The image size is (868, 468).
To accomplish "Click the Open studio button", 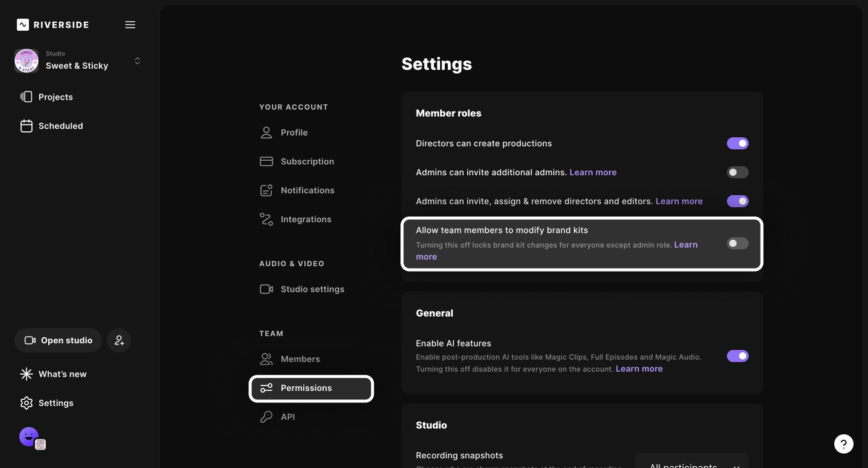I will point(58,340).
